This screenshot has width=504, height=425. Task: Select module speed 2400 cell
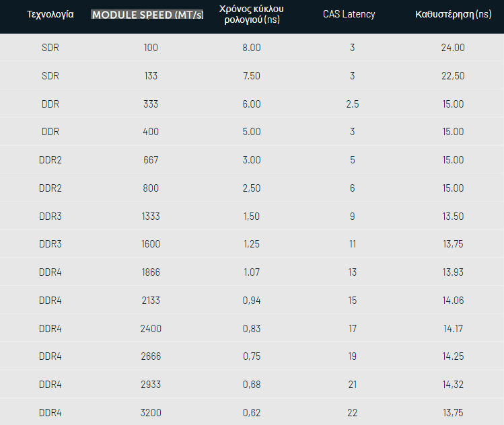[x=151, y=329]
